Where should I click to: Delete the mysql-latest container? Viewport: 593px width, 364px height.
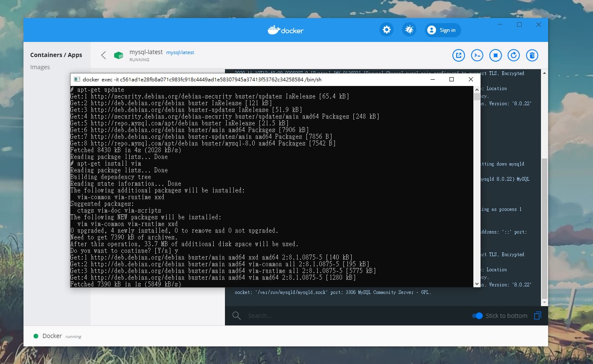tap(532, 55)
